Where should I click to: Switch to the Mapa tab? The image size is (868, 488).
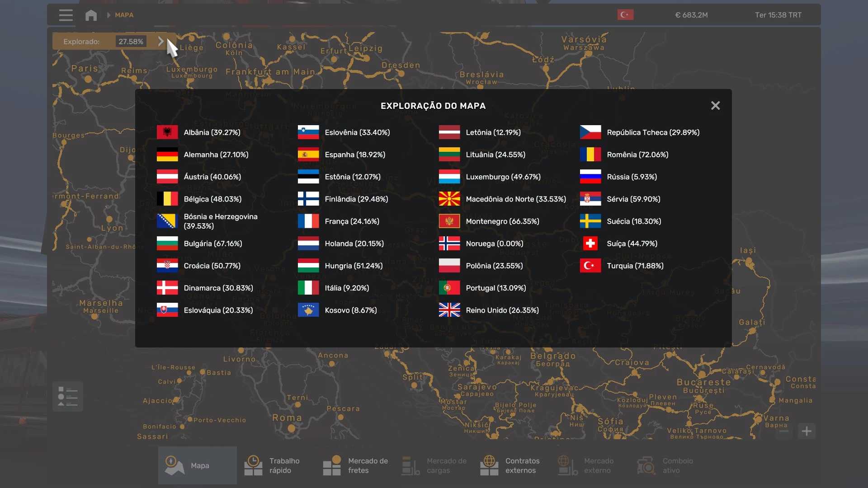(197, 465)
